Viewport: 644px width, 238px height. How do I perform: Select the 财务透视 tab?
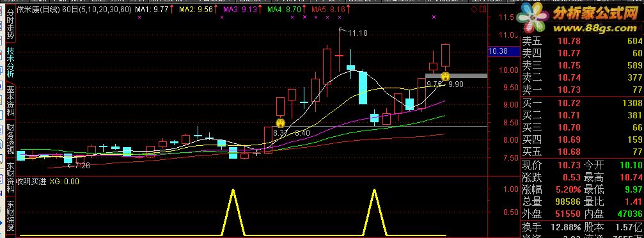10,138
